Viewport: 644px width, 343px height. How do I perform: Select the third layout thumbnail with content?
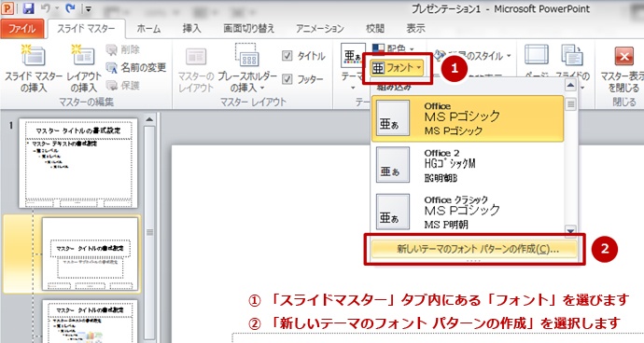91,322
